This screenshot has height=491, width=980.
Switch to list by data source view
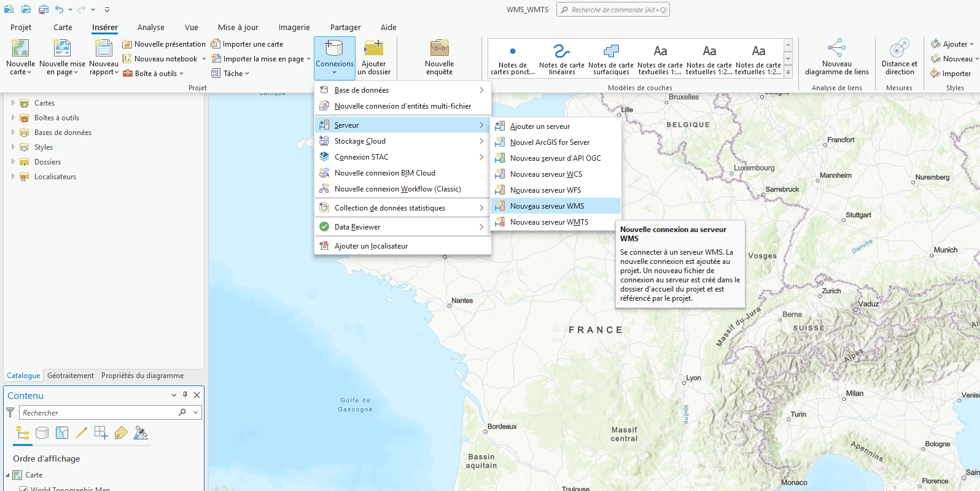coord(42,433)
